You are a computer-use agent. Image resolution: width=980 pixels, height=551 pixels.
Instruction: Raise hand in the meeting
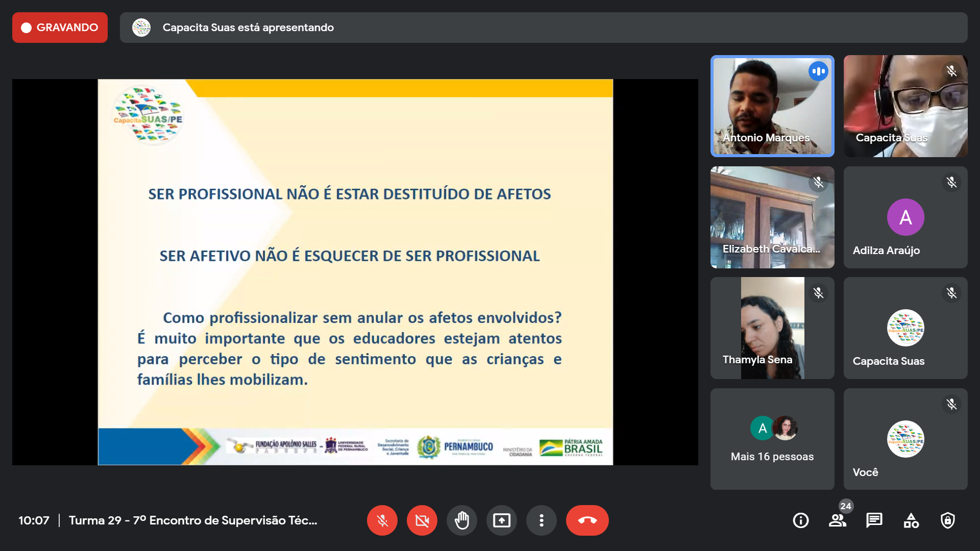click(461, 520)
